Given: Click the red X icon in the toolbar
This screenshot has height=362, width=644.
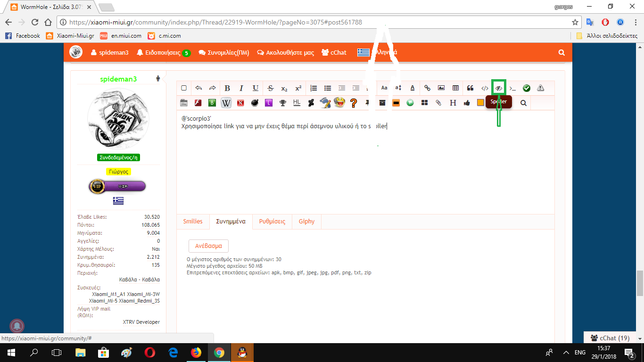Looking at the screenshot, I should click(240, 103).
